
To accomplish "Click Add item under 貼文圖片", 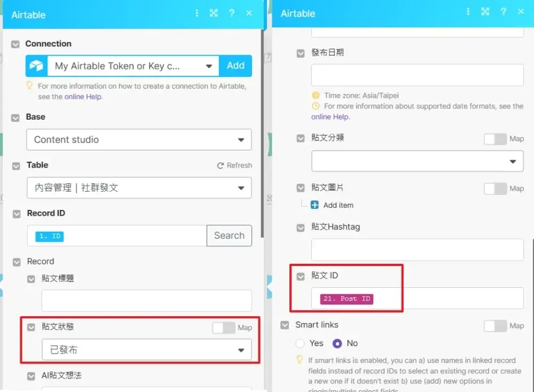I will click(x=338, y=205).
